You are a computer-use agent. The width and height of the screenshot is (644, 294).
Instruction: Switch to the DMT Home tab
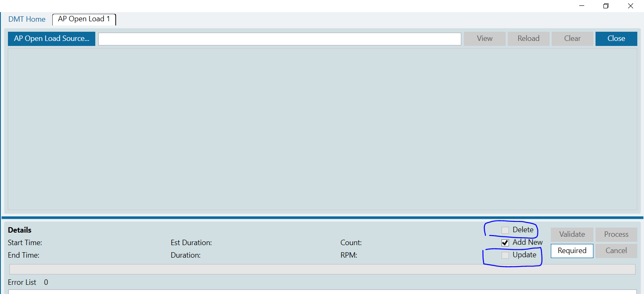pos(27,19)
